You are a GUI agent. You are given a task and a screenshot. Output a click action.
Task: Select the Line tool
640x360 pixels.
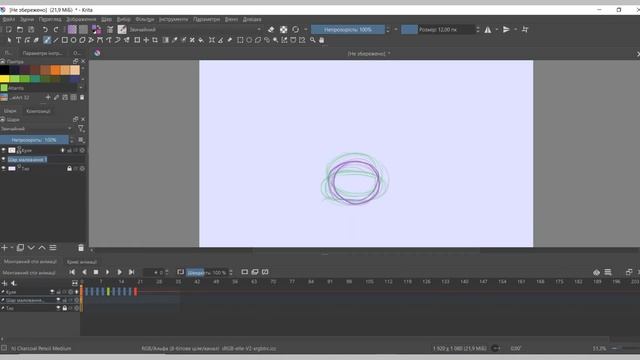(56, 40)
